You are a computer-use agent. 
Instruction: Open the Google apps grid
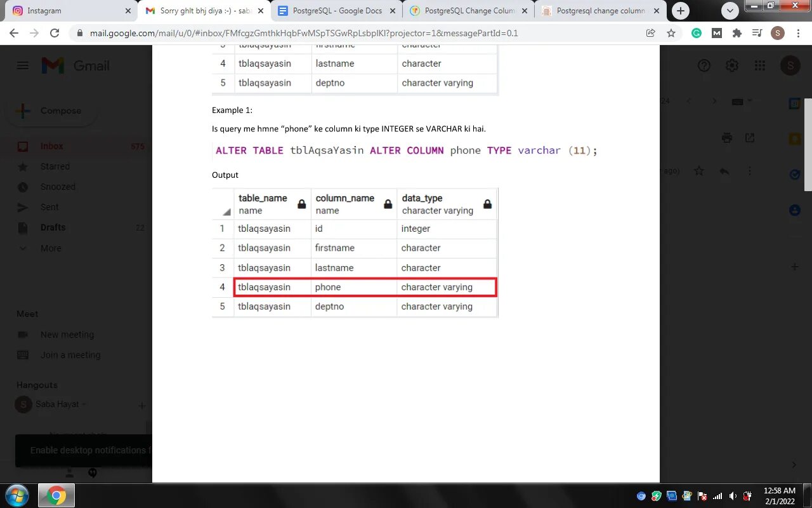coord(759,65)
